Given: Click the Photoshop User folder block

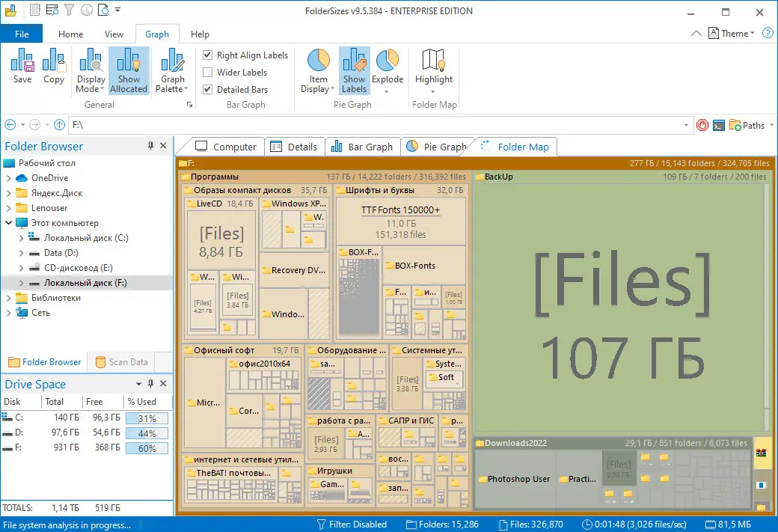Looking at the screenshot, I should point(514,479).
